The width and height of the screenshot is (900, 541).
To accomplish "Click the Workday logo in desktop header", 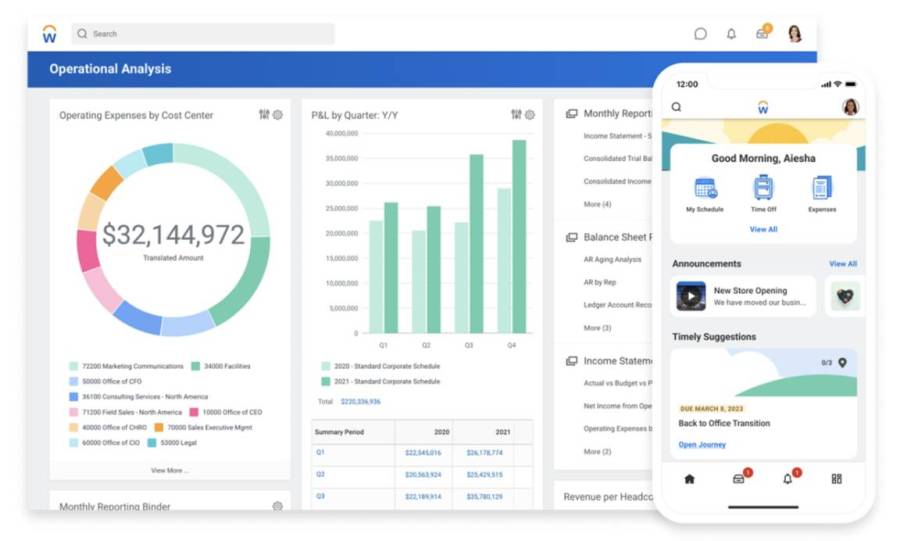I will [50, 34].
